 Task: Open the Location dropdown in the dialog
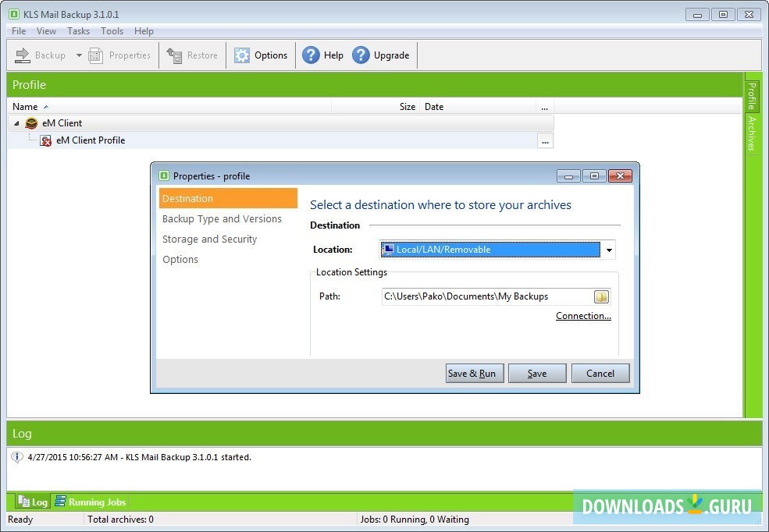pyautogui.click(x=609, y=249)
